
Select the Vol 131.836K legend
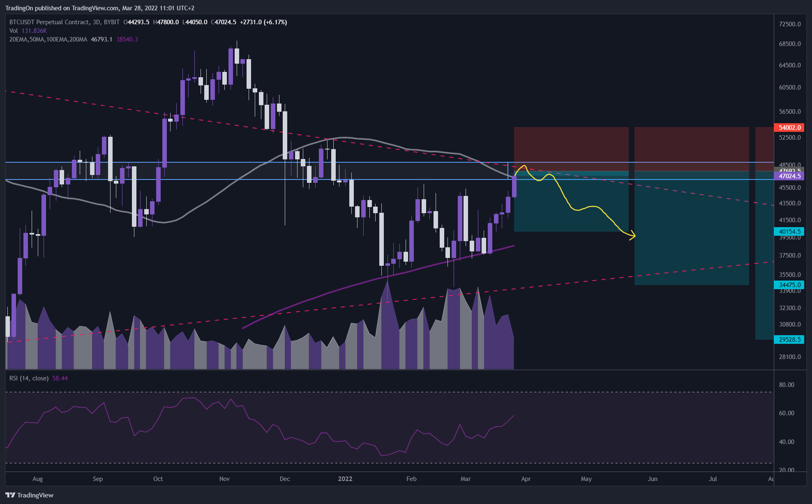tap(28, 31)
